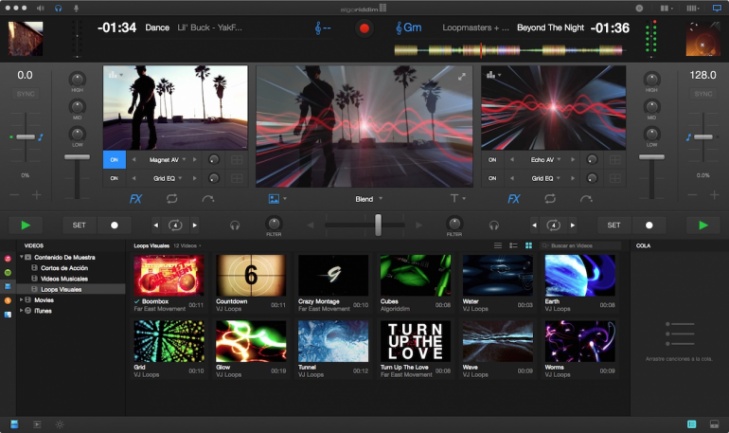The image size is (729, 433).
Task: Jump to left deck cue point dot
Action: 114,226
